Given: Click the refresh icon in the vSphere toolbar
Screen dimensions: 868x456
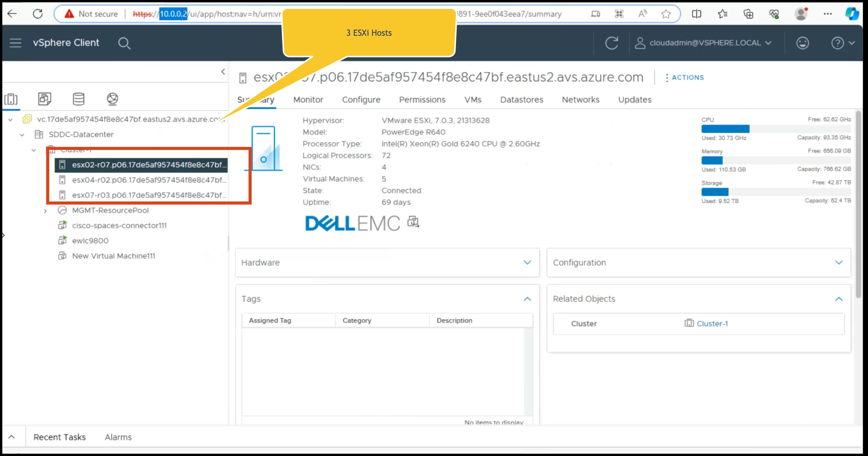Looking at the screenshot, I should [612, 43].
